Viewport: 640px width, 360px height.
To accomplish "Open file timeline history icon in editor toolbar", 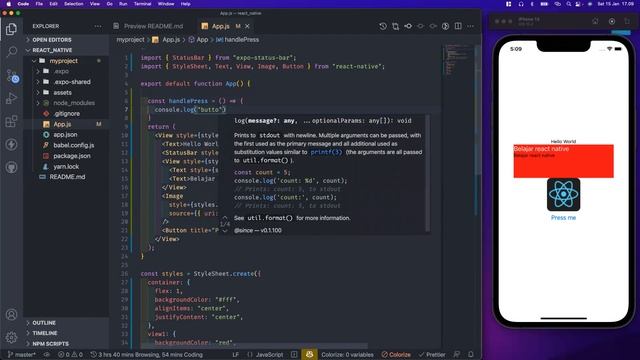I will point(383,26).
